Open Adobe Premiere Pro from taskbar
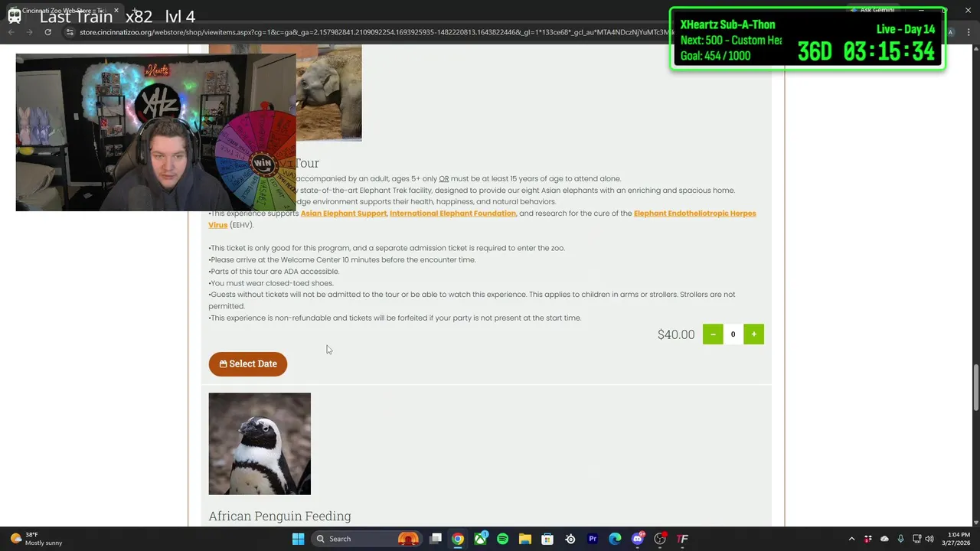The image size is (980, 551). (593, 539)
